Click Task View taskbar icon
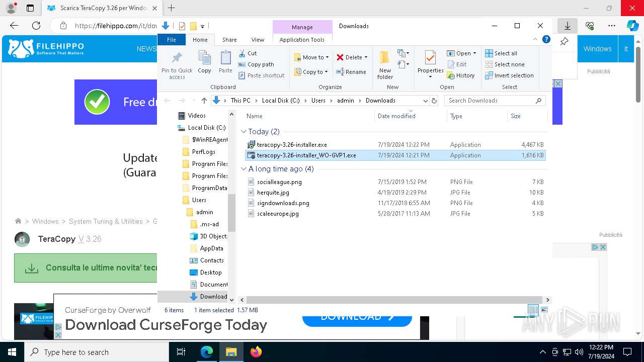The width and height of the screenshot is (644, 362). tap(181, 352)
